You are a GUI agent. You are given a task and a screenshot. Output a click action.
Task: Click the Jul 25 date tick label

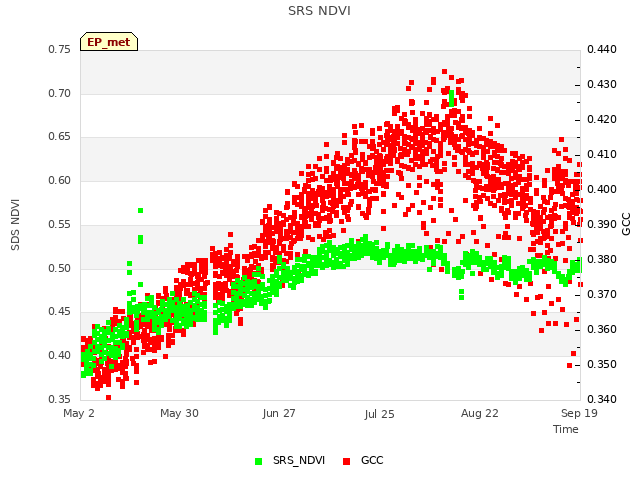click(379, 414)
